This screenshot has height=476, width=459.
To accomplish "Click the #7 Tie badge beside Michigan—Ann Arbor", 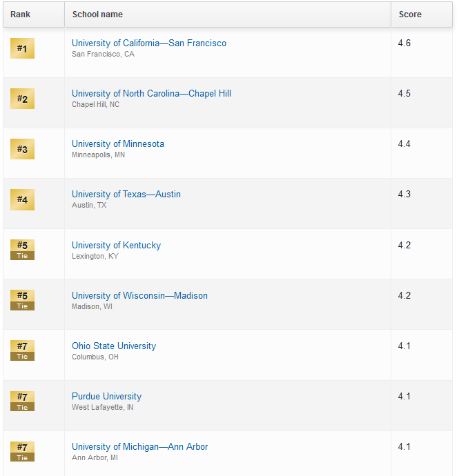I will point(22,451).
